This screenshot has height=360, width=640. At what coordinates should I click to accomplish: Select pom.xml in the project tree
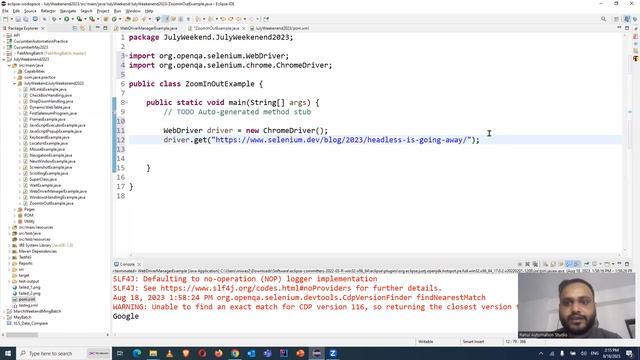(x=27, y=300)
